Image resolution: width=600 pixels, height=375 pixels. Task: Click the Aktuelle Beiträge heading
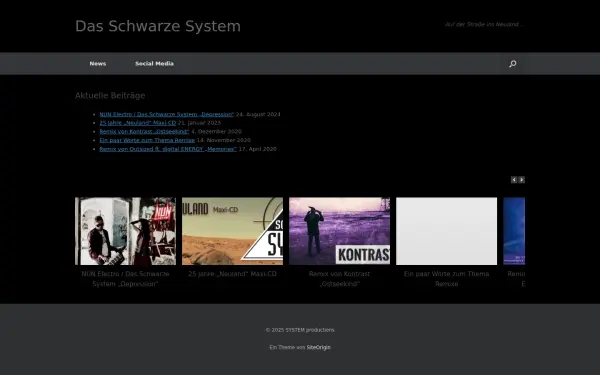[110, 96]
